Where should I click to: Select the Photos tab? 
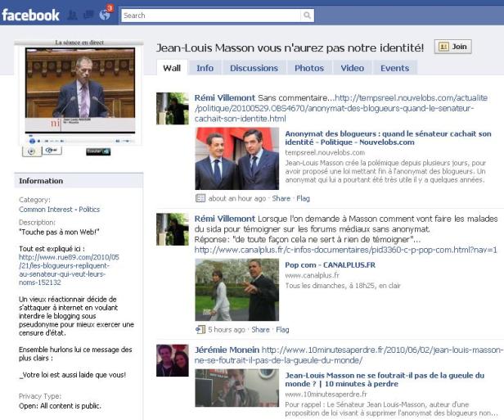(x=309, y=68)
